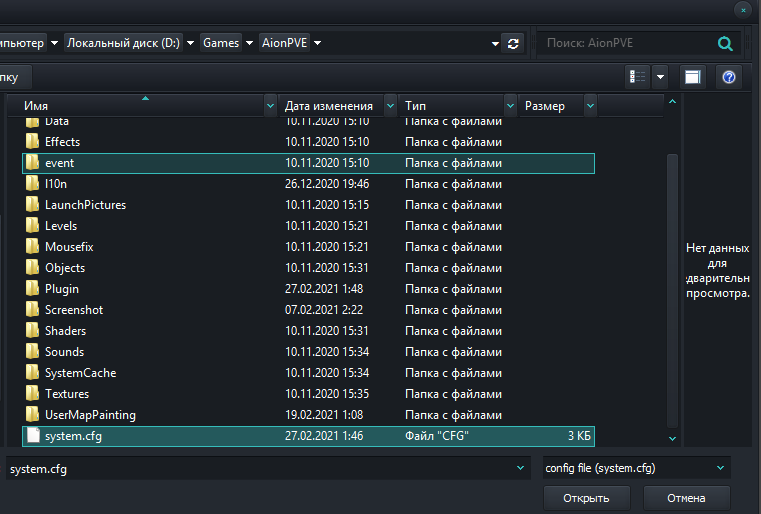Click the Mousefix folder icon

tap(33, 247)
